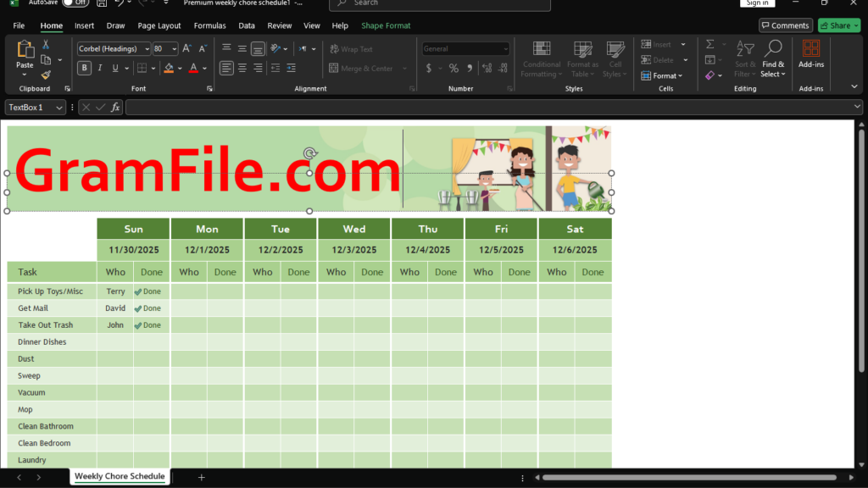Select the Weekly Chore Schedule sheet tab
This screenshot has height=488, width=868.
pyautogui.click(x=119, y=476)
